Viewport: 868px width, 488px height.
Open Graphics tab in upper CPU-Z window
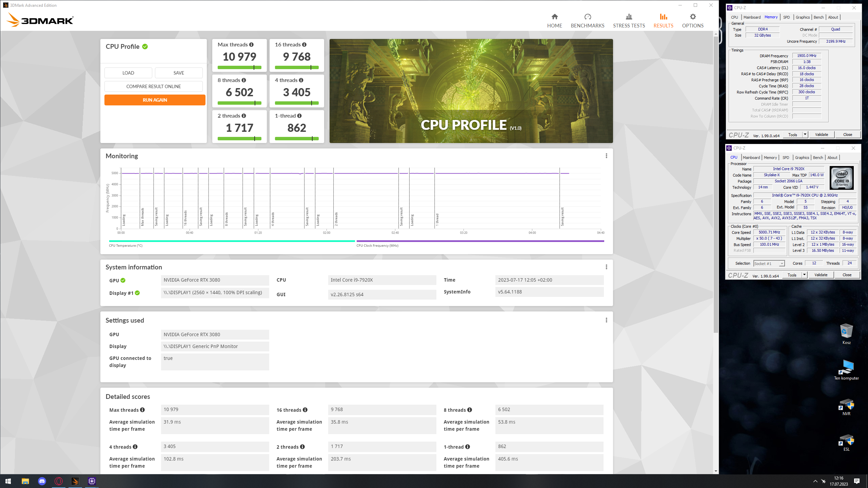[803, 17]
